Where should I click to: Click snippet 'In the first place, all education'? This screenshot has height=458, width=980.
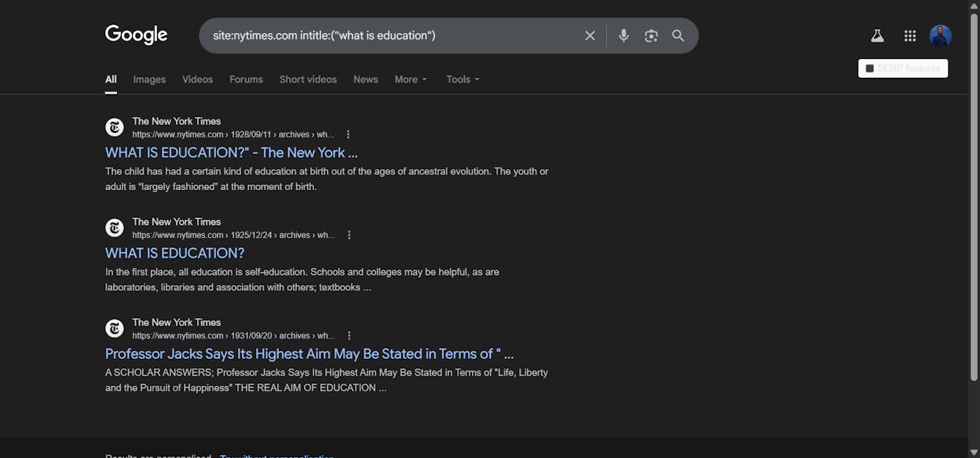click(x=302, y=280)
